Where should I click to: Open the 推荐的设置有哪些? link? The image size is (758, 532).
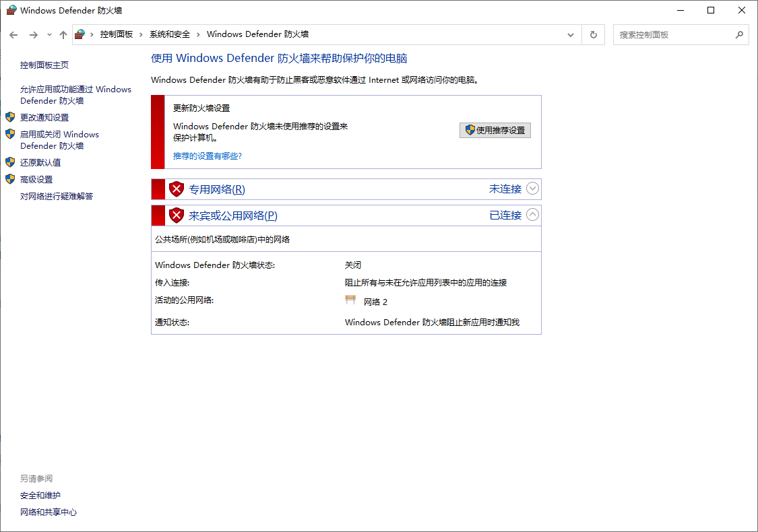[x=208, y=156]
